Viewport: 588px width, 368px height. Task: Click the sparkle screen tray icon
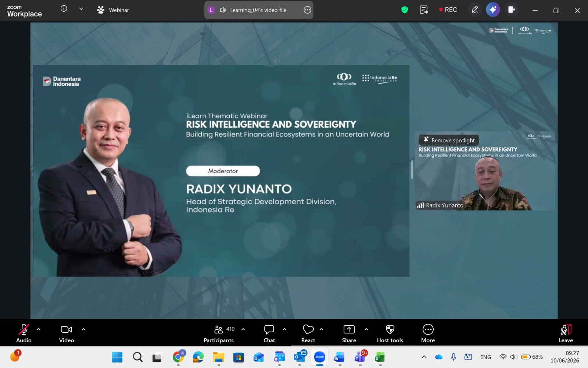coord(468,357)
